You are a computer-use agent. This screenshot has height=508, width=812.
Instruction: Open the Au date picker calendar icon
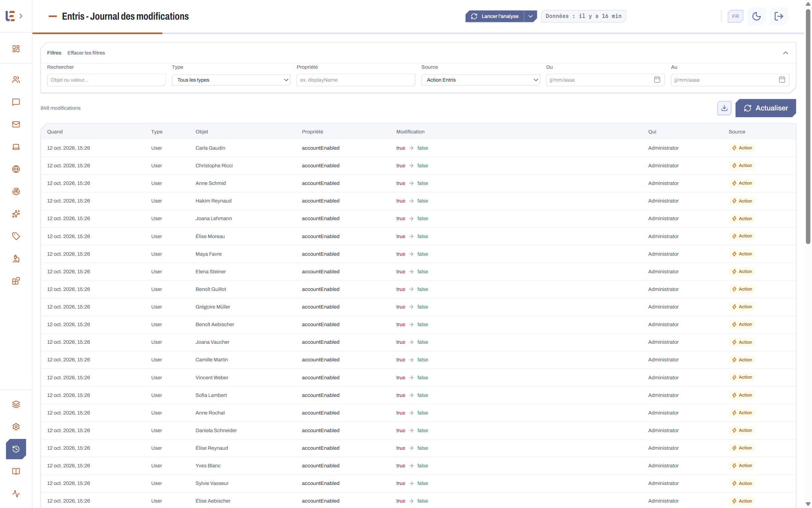[x=782, y=80]
